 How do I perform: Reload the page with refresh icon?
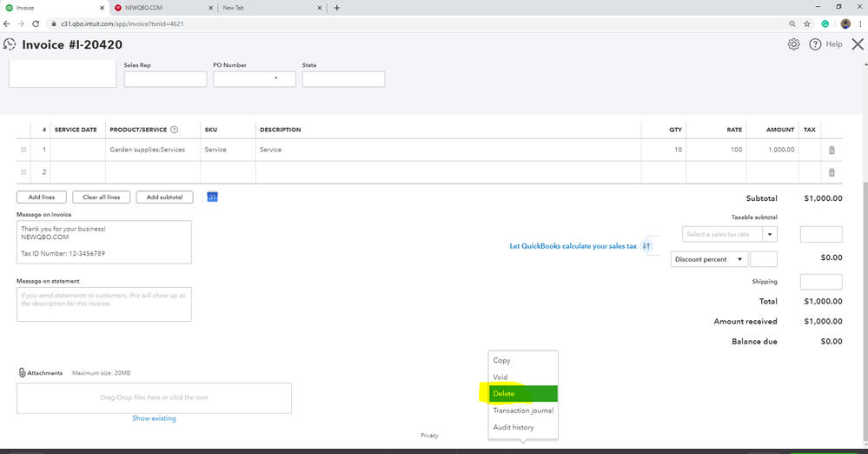click(x=36, y=23)
